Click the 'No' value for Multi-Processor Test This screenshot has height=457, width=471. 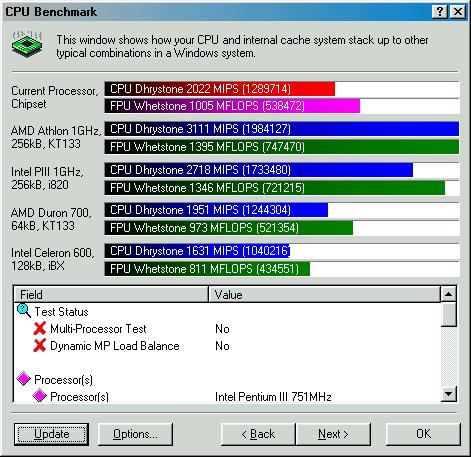tap(222, 329)
